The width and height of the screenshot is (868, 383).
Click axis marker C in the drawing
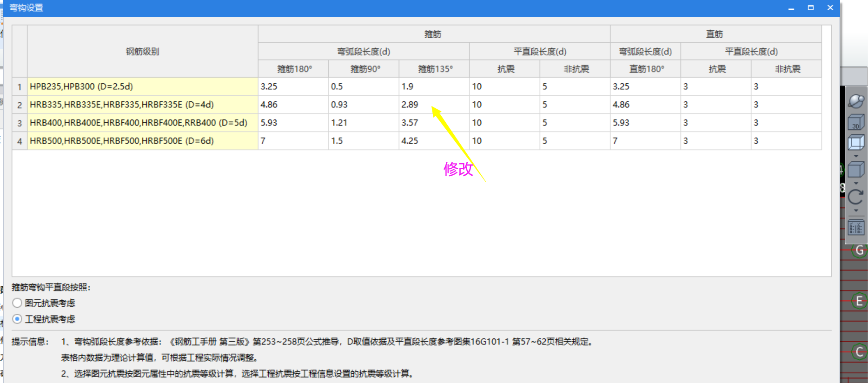click(x=859, y=352)
